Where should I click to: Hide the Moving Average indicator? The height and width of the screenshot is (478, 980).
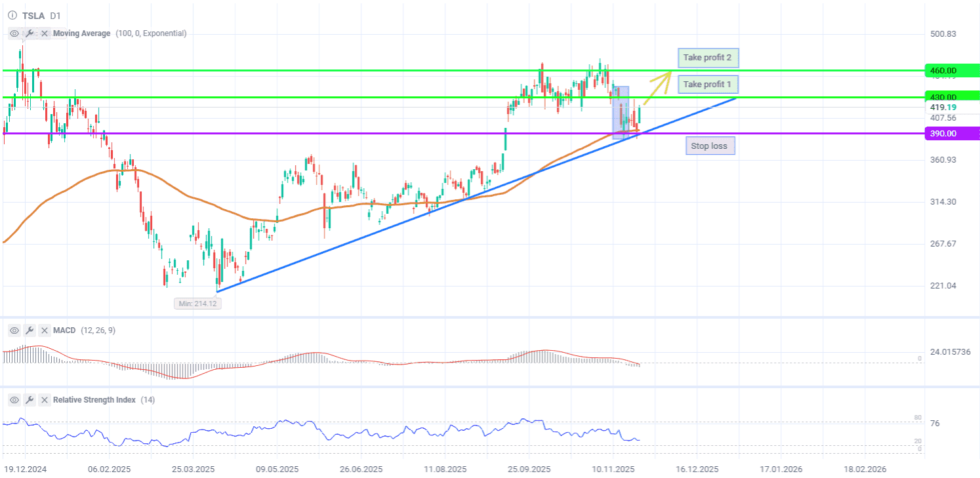14,33
